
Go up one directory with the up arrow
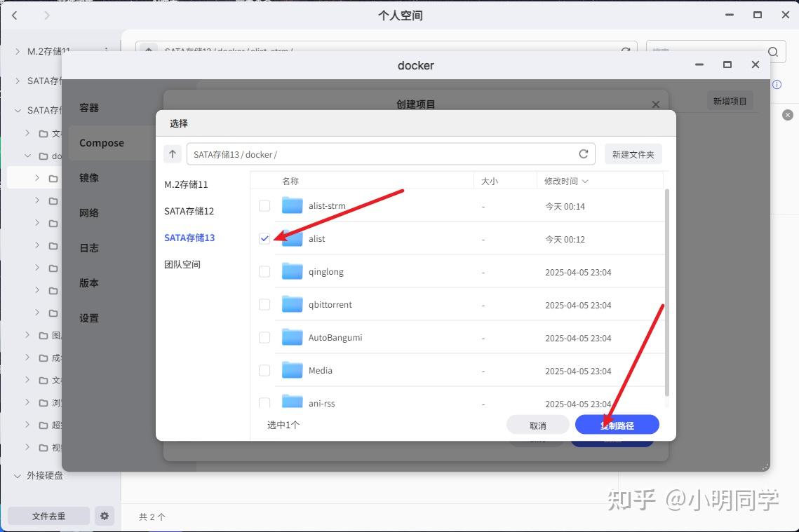pyautogui.click(x=173, y=154)
